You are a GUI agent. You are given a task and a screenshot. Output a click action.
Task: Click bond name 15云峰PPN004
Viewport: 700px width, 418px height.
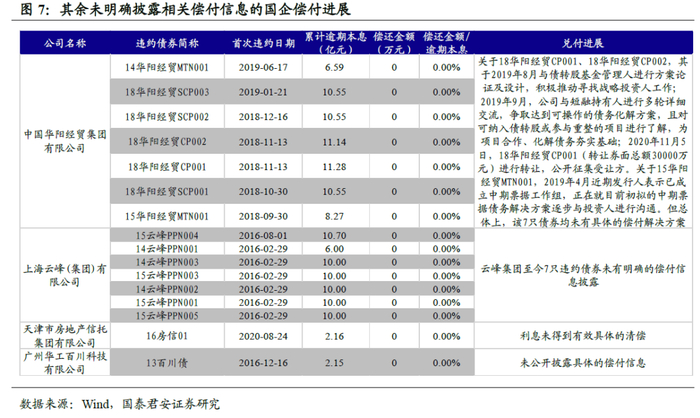click(167, 236)
